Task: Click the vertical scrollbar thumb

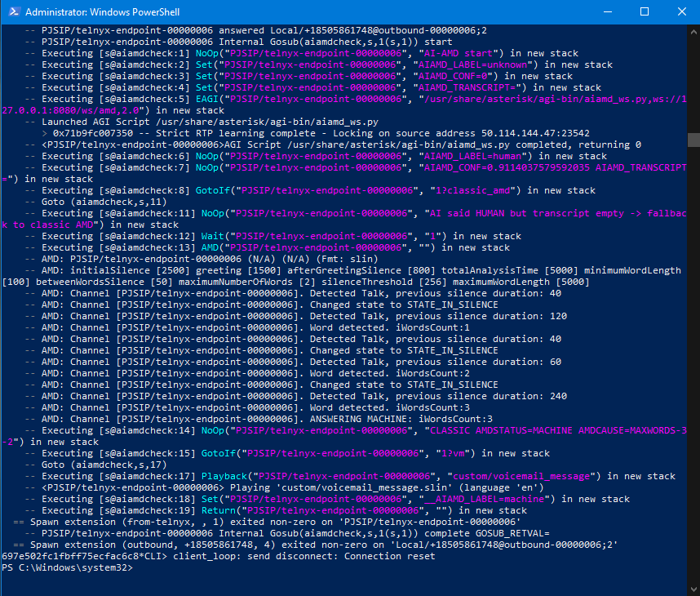Action: tap(693, 140)
